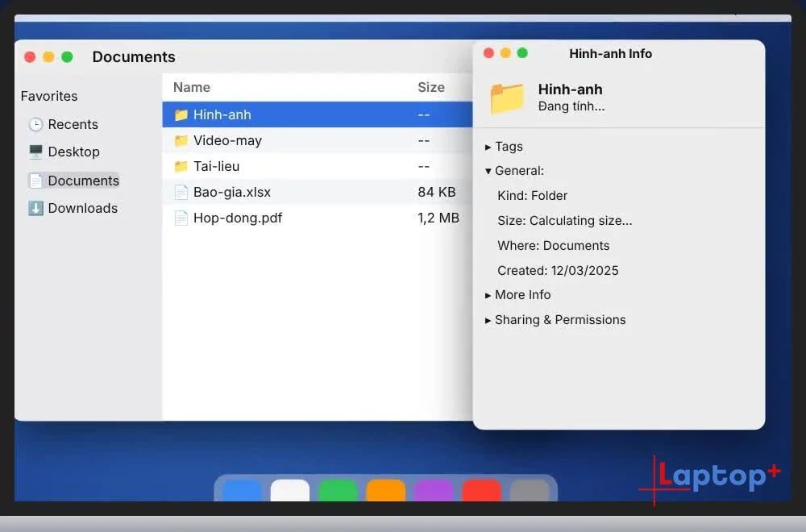Click the page icon beside Documents in sidebar
Image resolution: width=806 pixels, height=532 pixels.
tap(35, 181)
